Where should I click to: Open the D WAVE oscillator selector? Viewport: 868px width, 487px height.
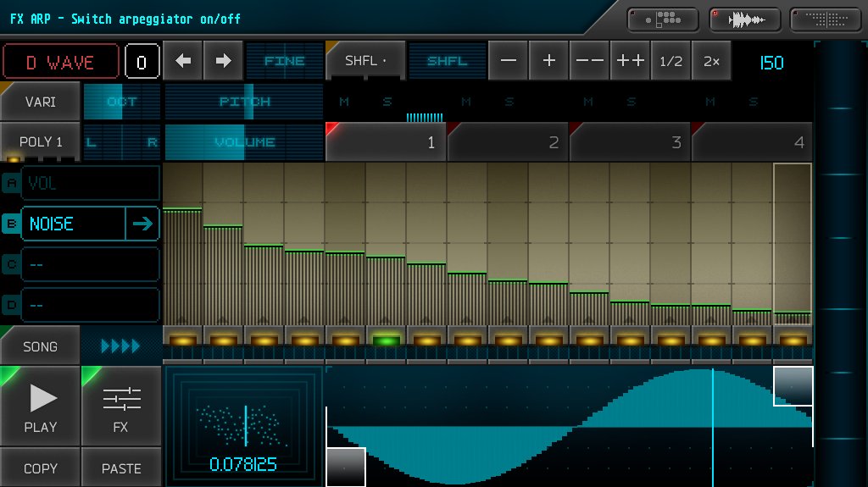pos(60,62)
